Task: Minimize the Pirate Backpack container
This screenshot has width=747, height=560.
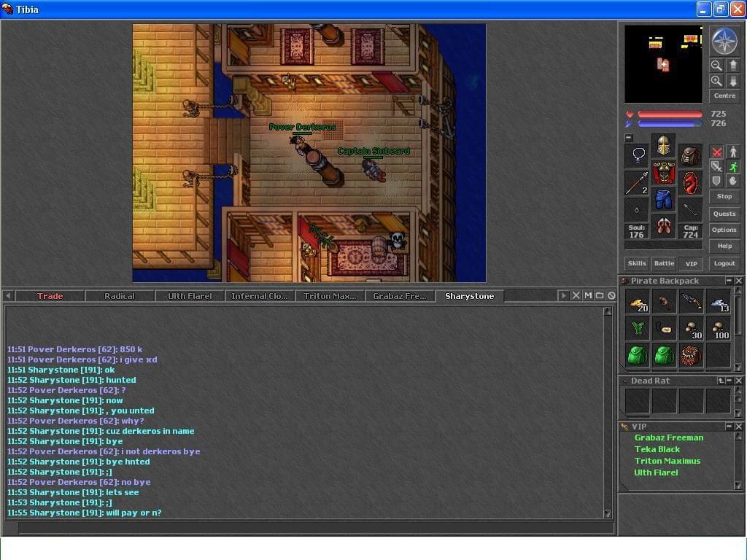Action: click(729, 281)
